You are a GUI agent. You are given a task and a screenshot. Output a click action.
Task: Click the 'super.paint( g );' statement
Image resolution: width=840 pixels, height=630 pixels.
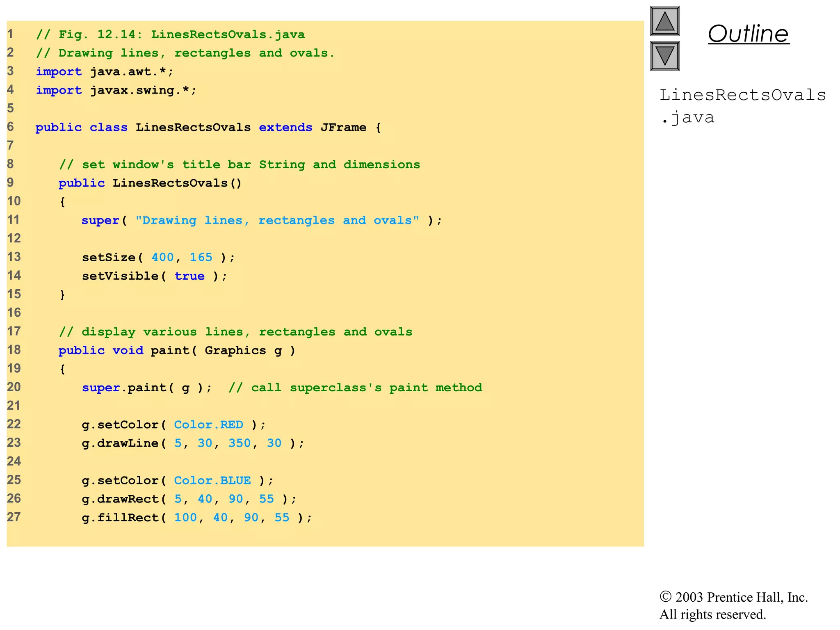pyautogui.click(x=147, y=387)
